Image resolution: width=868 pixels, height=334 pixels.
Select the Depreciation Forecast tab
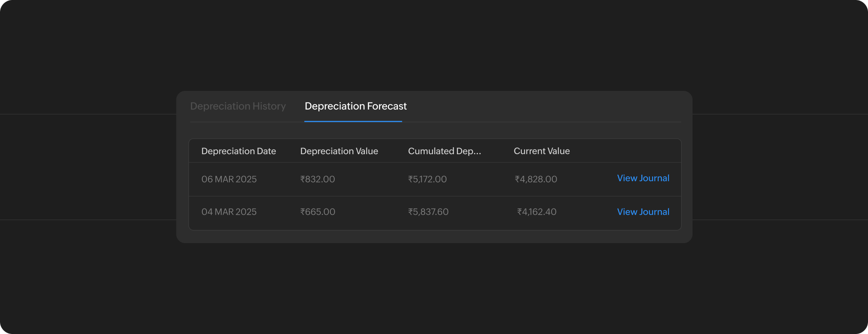pos(355,106)
